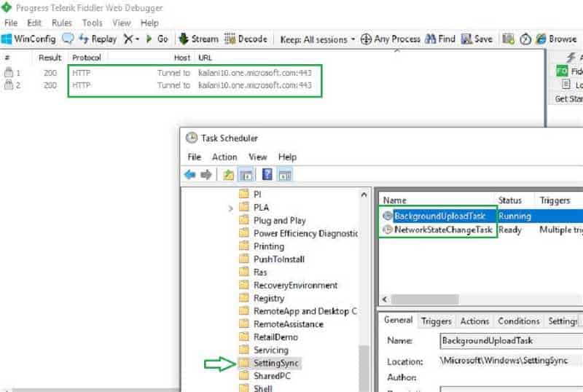Select PushToInstall folder
Image resolution: width=583 pixels, height=392 pixels.
coord(271,259)
